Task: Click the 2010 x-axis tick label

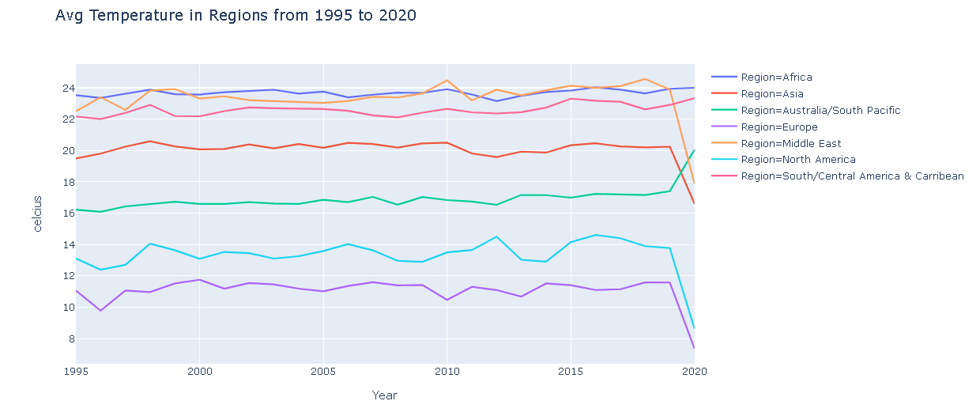Action: [x=447, y=372]
